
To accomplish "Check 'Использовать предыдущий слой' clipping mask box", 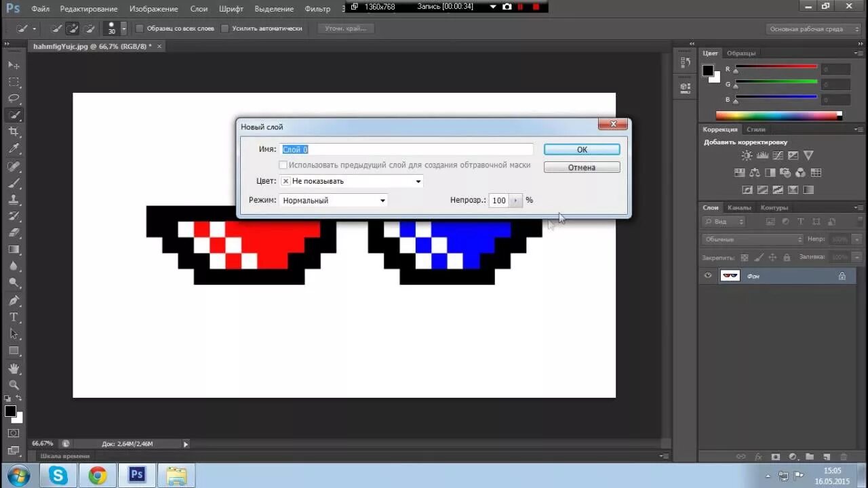I will 283,165.
